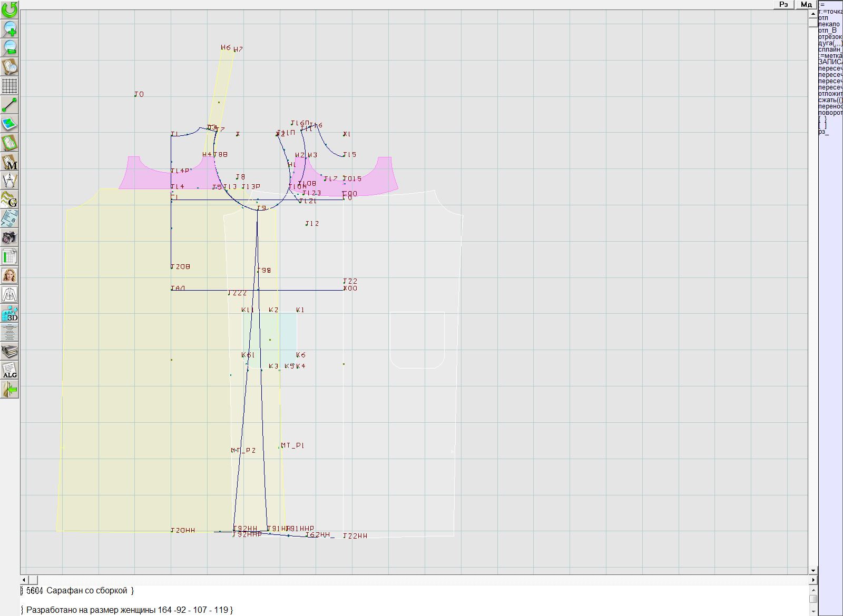The width and height of the screenshot is (843, 616).
Task: Click the green refresh arrow icon
Action: 9,9
